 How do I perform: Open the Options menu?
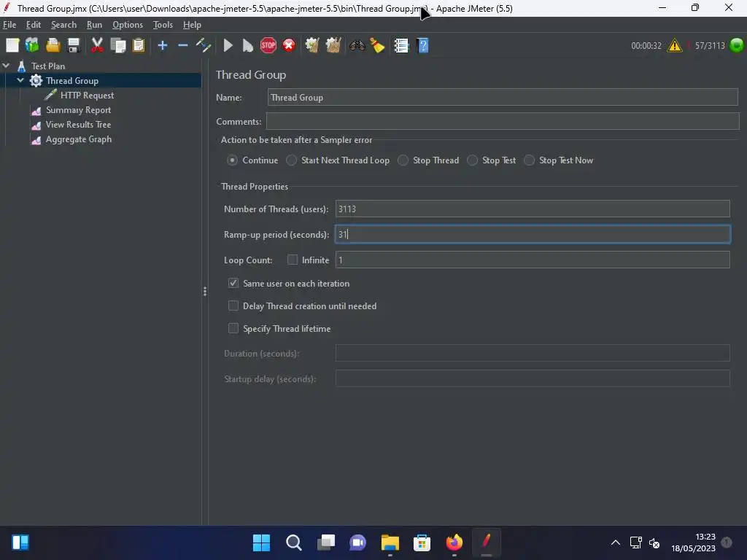128,25
